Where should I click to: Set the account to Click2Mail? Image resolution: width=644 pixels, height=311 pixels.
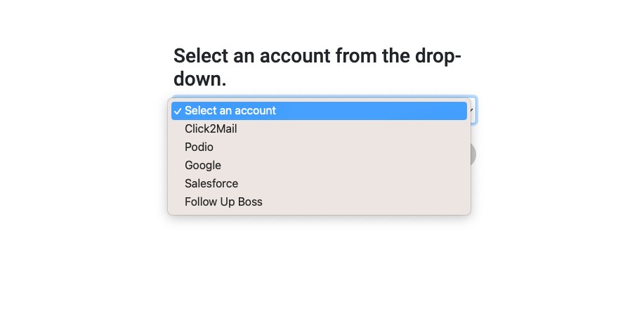(211, 129)
